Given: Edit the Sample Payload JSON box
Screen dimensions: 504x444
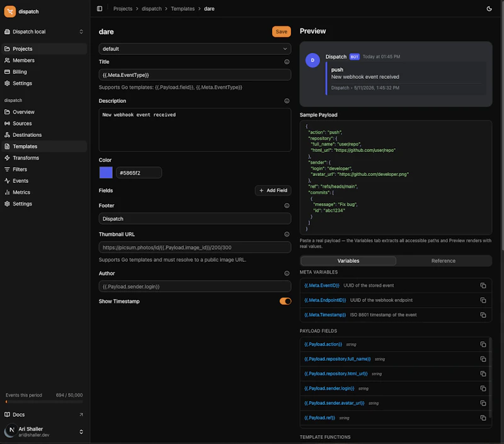Looking at the screenshot, I should tap(396, 178).
